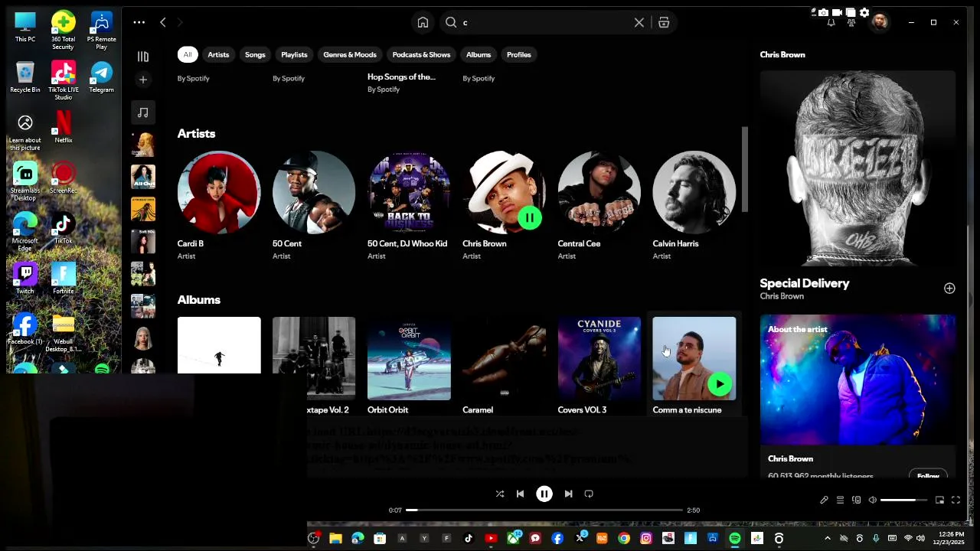This screenshot has height=551, width=980.
Task: Filter results by Playlists
Action: 294,54
